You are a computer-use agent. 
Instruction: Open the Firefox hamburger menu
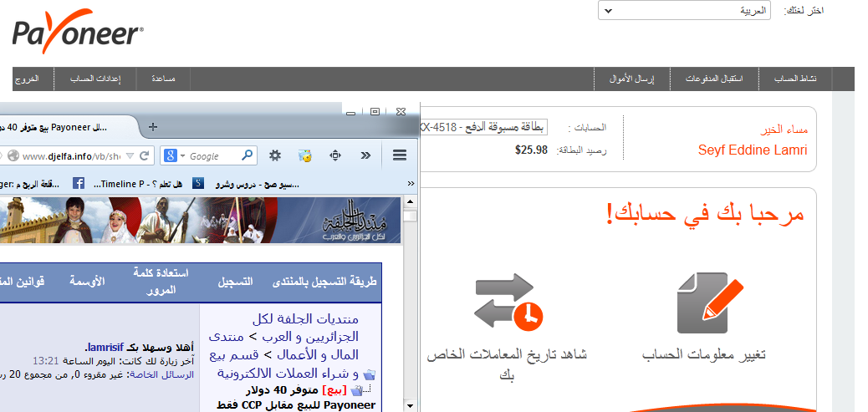tap(400, 156)
